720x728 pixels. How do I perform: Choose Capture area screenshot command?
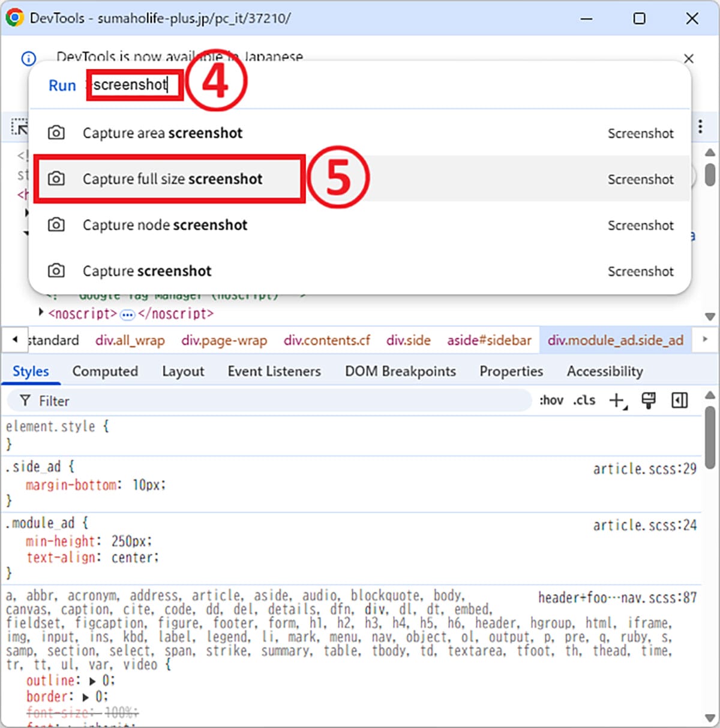pyautogui.click(x=162, y=133)
